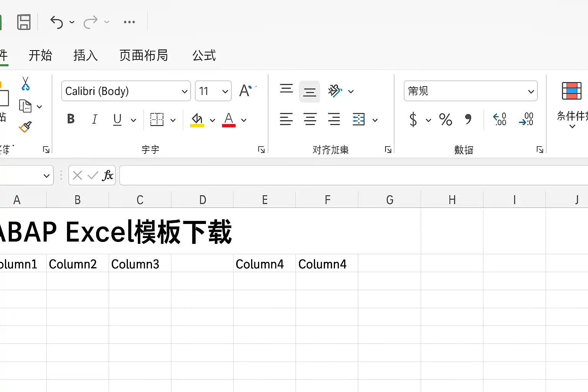Select the Cut scissors icon
The height and width of the screenshot is (392, 588).
(25, 83)
